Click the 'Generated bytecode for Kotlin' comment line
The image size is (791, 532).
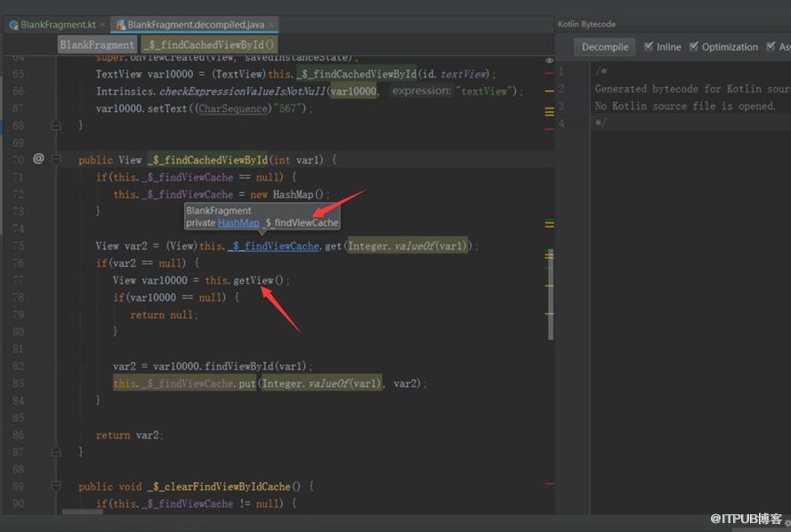(x=692, y=89)
